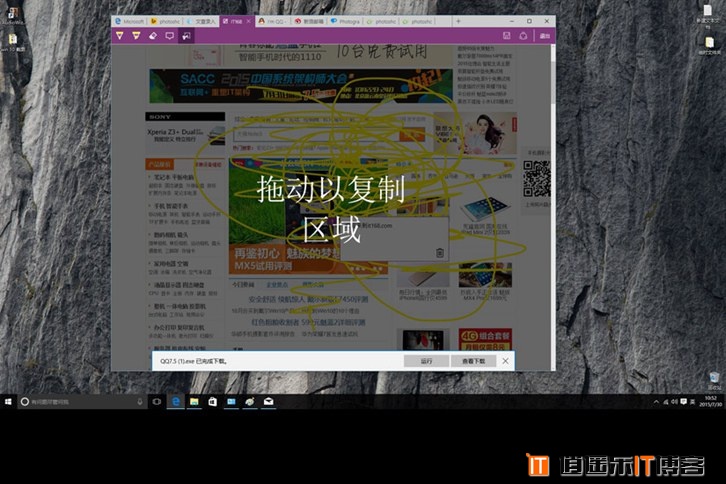
Task: Share the web note
Action: (523, 36)
